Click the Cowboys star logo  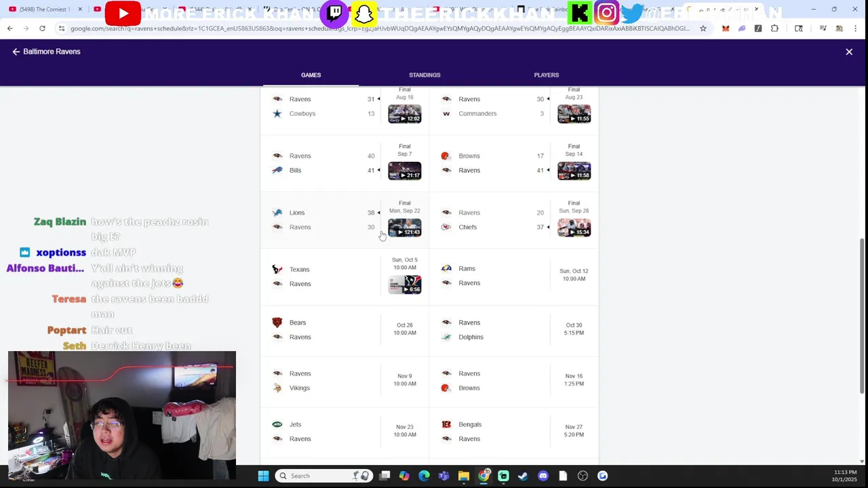tap(277, 113)
